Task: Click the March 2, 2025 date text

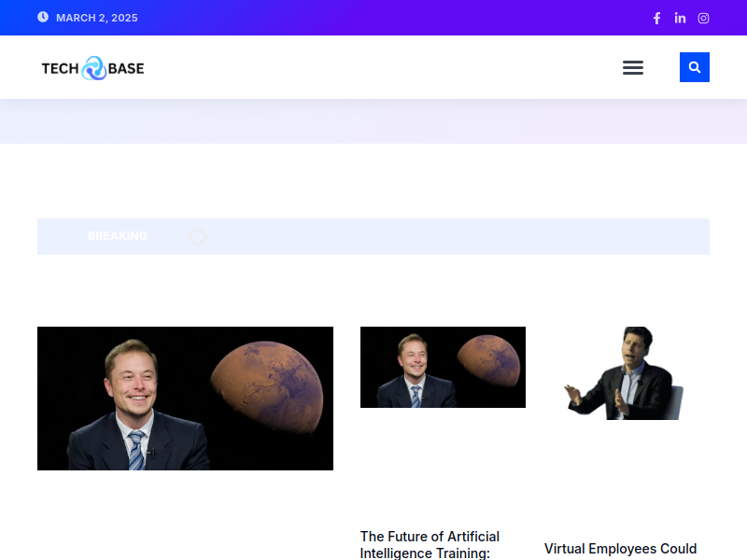Action: 97,18
